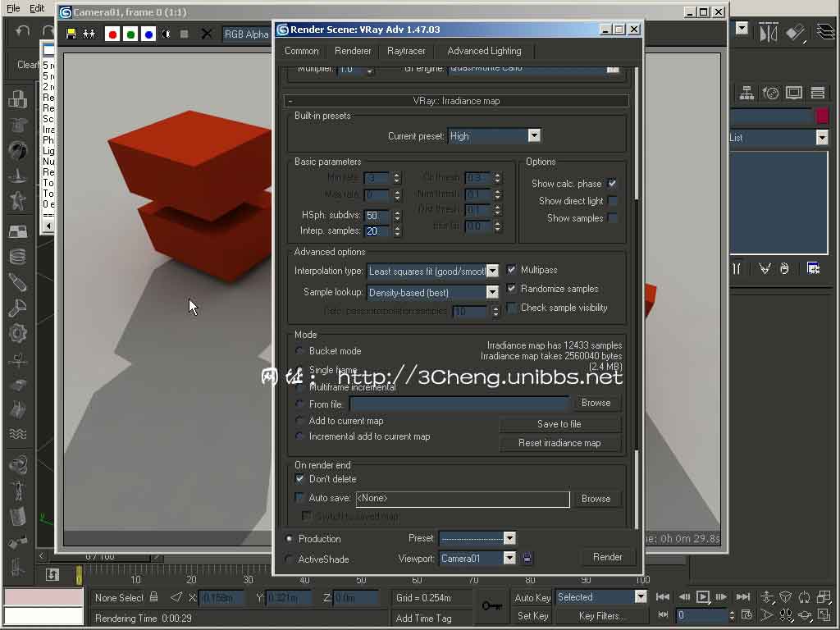
Task: Toggle the Multipass checkbox
Action: pos(511,269)
